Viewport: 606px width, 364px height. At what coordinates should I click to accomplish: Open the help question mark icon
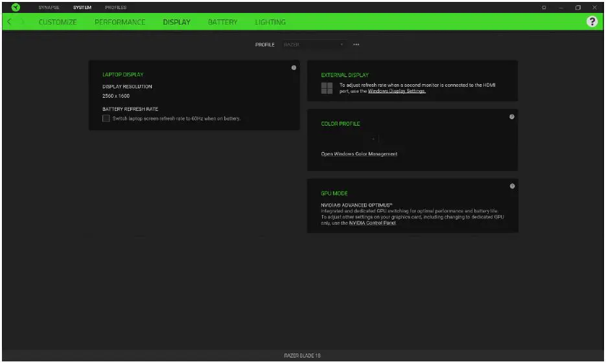coord(592,21)
